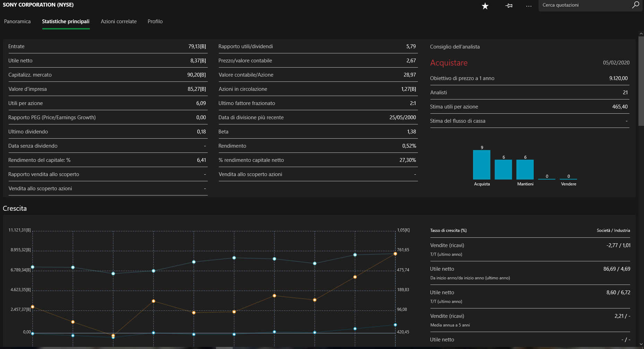Click division date 25/05/2000
The image size is (644, 349).
(x=403, y=117)
